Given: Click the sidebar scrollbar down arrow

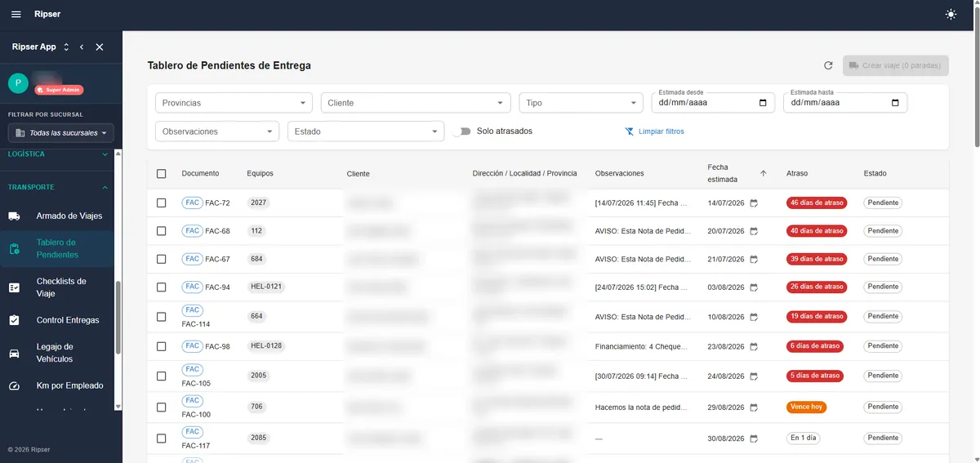Looking at the screenshot, I should pyautogui.click(x=118, y=406).
